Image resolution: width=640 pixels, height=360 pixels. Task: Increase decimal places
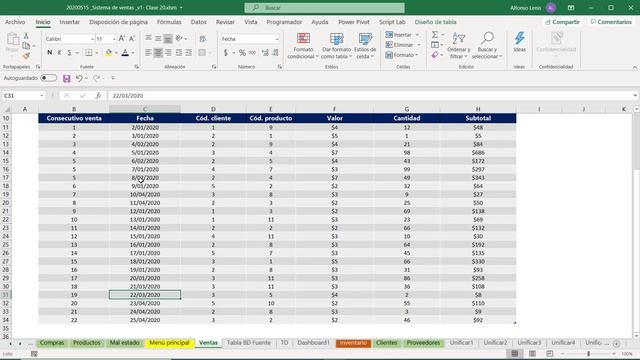265,53
